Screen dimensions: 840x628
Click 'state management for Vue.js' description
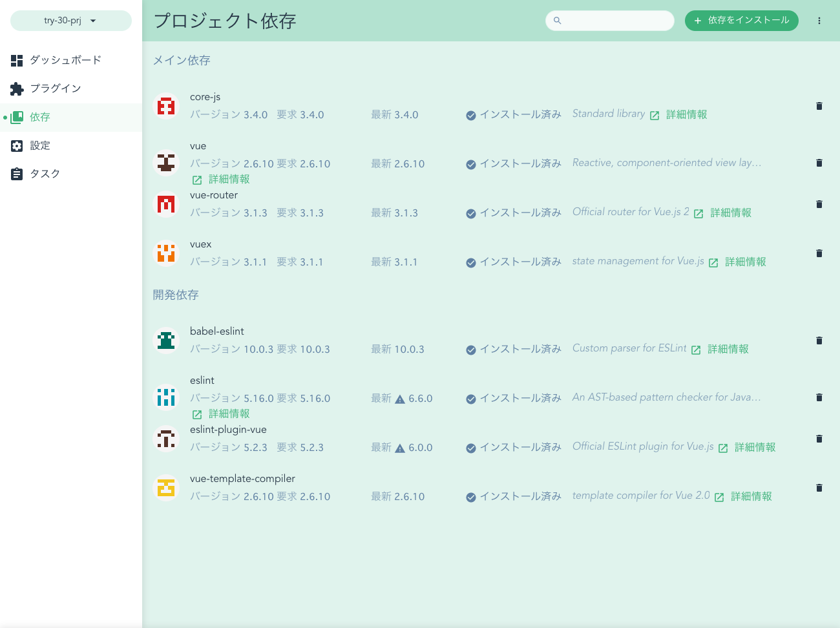(638, 261)
